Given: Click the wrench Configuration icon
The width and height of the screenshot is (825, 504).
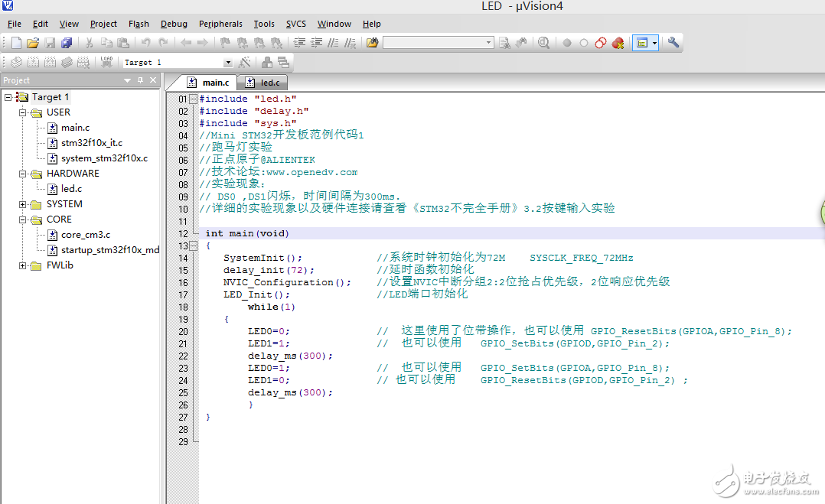Looking at the screenshot, I should pyautogui.click(x=673, y=43).
